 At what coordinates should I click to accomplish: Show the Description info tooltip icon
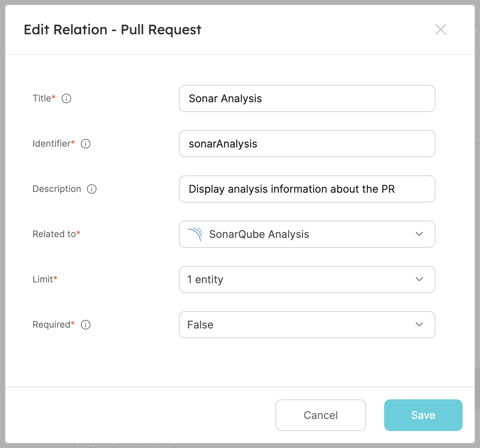92,189
